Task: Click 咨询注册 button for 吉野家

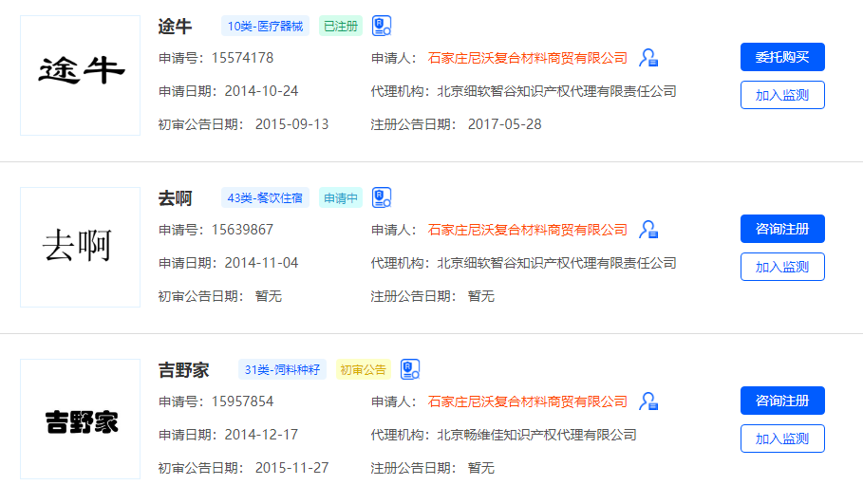Action: pyautogui.click(x=782, y=401)
